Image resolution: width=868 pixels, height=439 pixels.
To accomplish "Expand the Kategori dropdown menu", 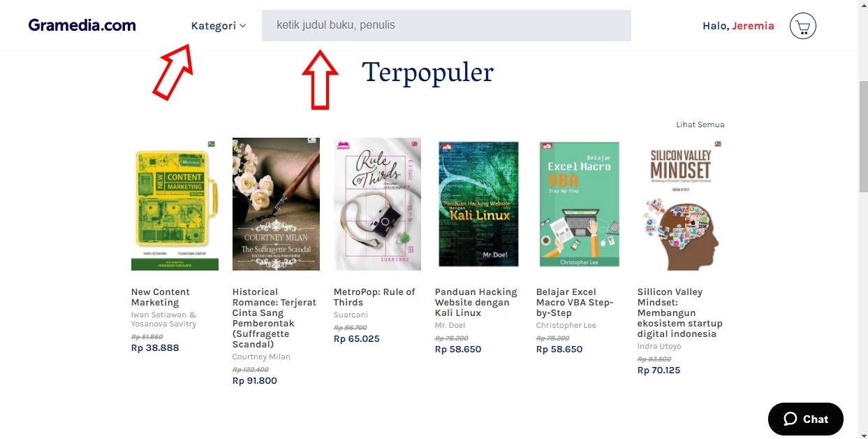I will coord(219,26).
